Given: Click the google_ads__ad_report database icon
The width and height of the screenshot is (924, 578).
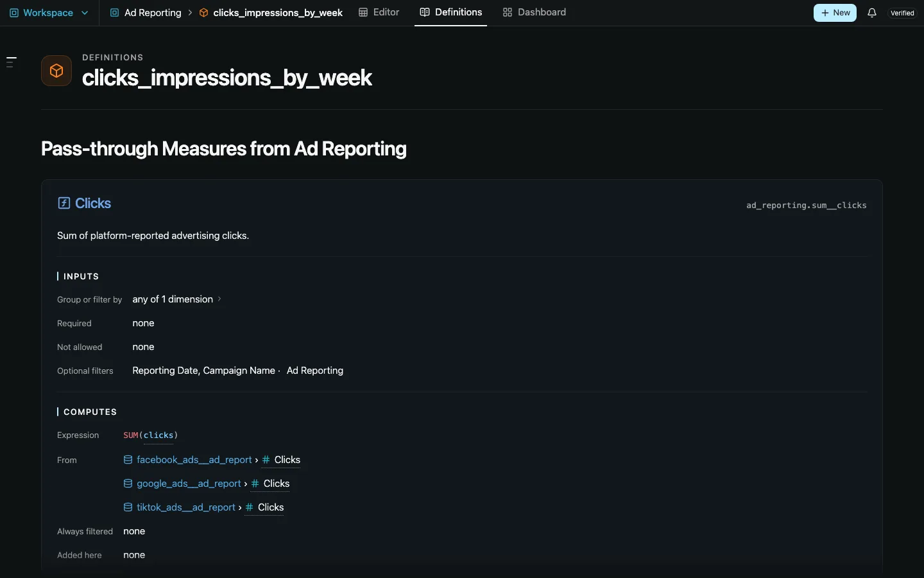Looking at the screenshot, I should point(128,484).
